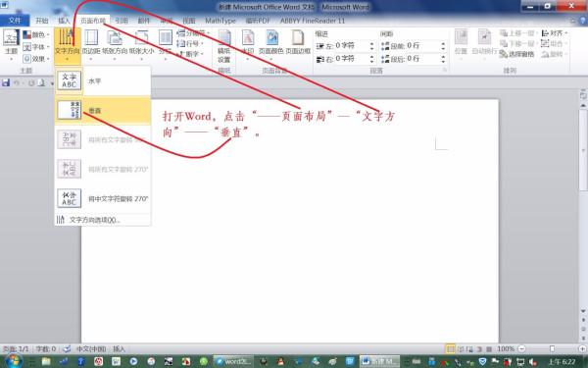Click the zoom slider handle
The image size is (588, 368).
(x=552, y=349)
